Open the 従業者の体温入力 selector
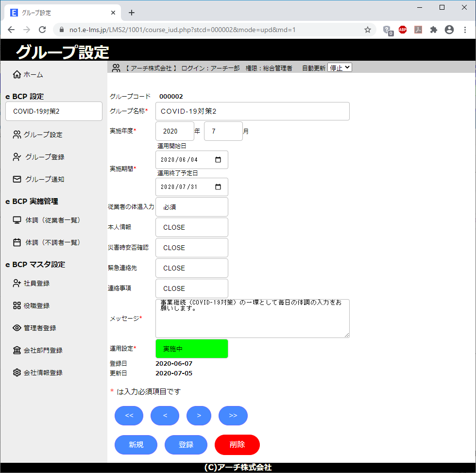476x473 pixels. (191, 207)
